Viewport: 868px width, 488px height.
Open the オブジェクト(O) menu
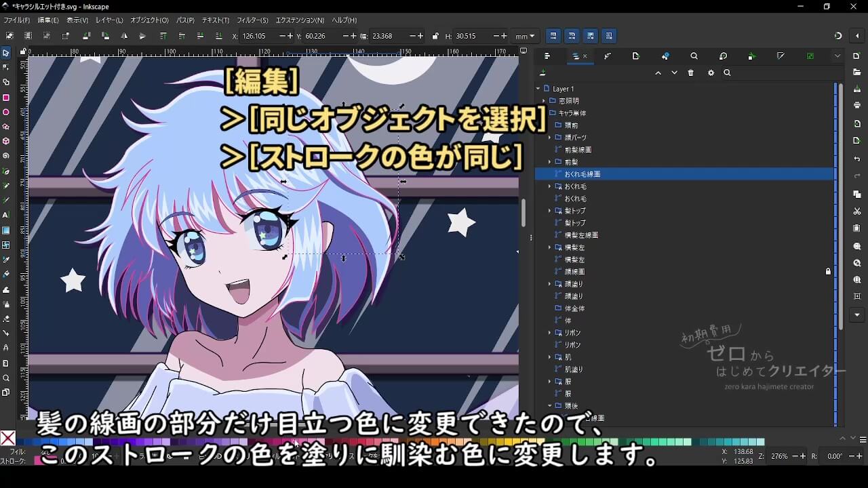coord(149,20)
